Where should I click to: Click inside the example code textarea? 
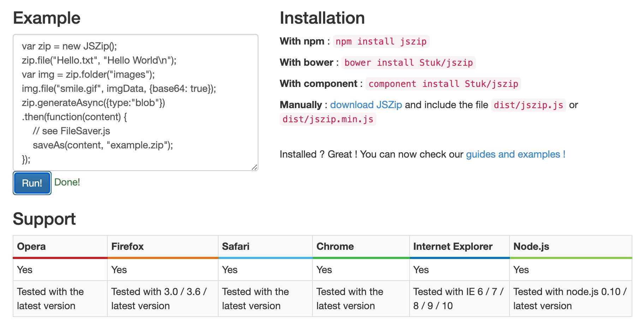tap(136, 102)
